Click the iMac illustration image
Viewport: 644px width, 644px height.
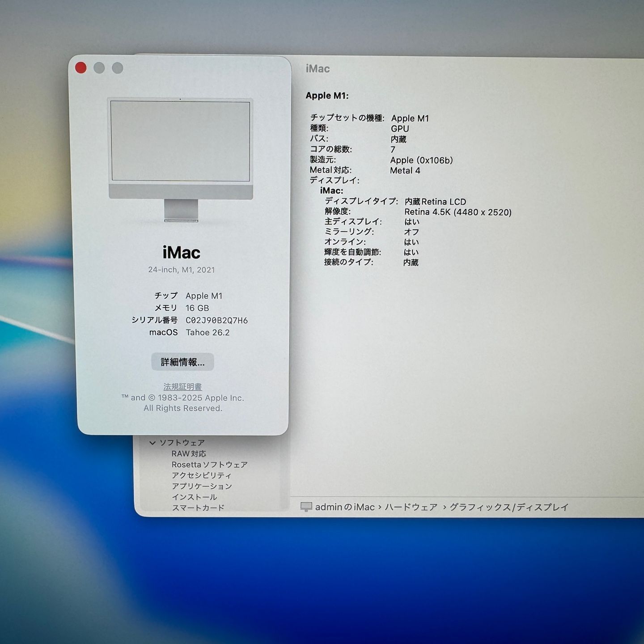click(x=181, y=160)
